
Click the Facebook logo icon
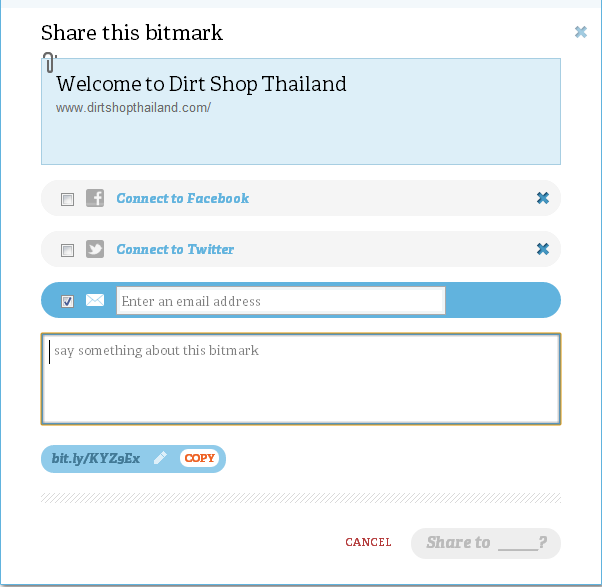click(x=95, y=198)
